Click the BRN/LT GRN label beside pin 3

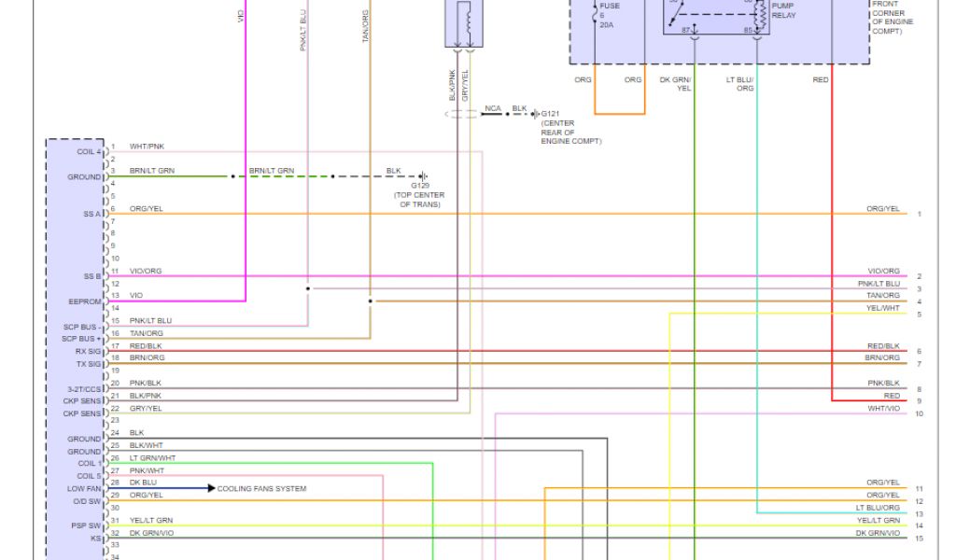(151, 172)
